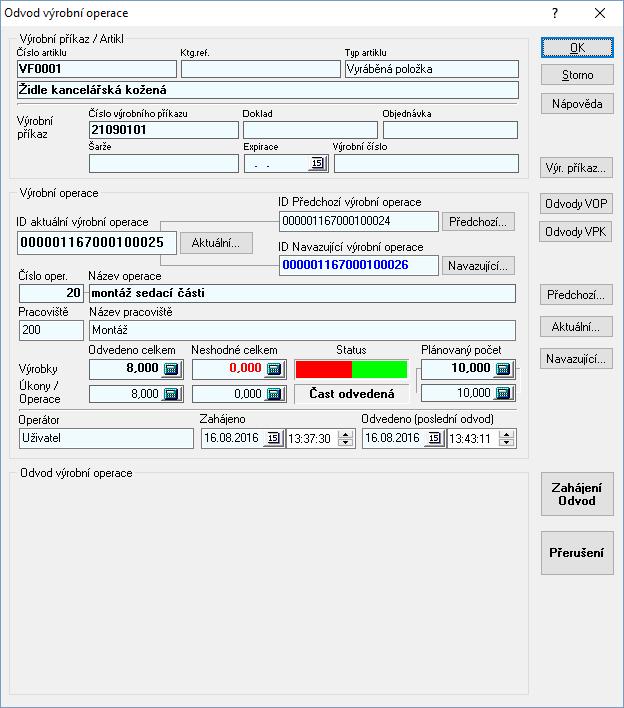This screenshot has height=708, width=624.
Task: Open calculator for Úkony Odvedeno celkem
Action: click(171, 394)
